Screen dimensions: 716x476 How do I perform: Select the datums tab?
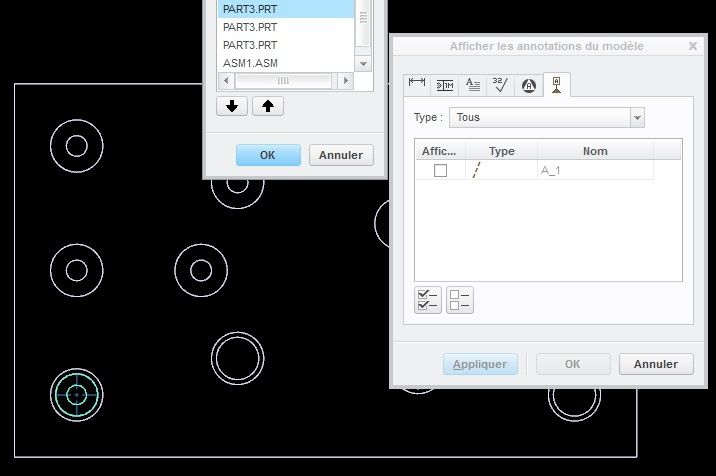click(x=557, y=85)
